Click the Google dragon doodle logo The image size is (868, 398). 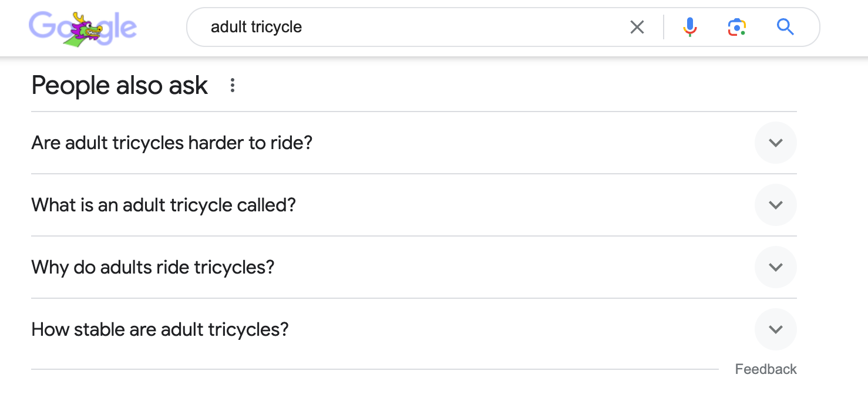click(x=82, y=28)
